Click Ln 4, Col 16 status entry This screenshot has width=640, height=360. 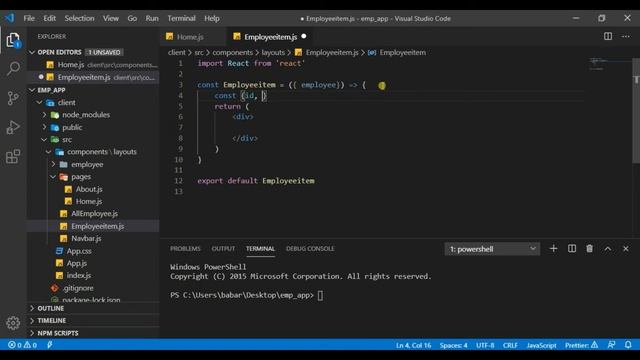tap(413, 345)
